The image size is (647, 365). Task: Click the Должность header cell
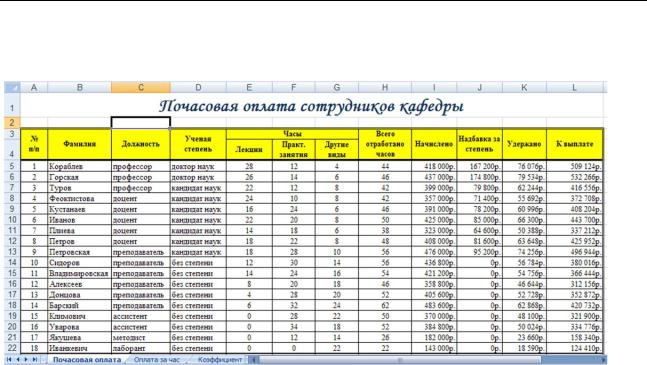(x=141, y=144)
